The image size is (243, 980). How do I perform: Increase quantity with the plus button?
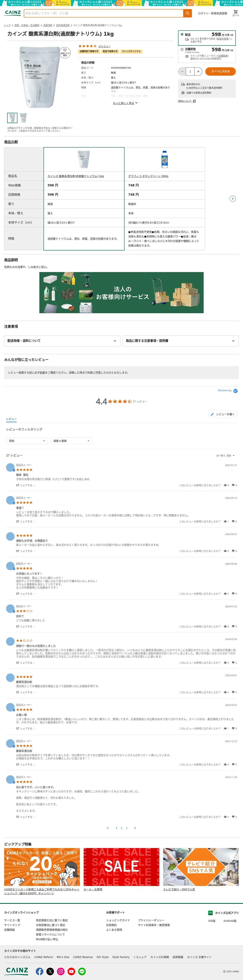(x=198, y=71)
